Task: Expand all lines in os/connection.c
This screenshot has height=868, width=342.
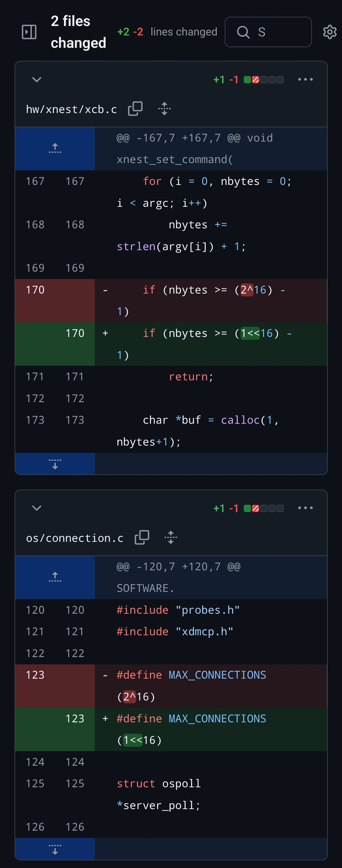Action: pos(171,537)
